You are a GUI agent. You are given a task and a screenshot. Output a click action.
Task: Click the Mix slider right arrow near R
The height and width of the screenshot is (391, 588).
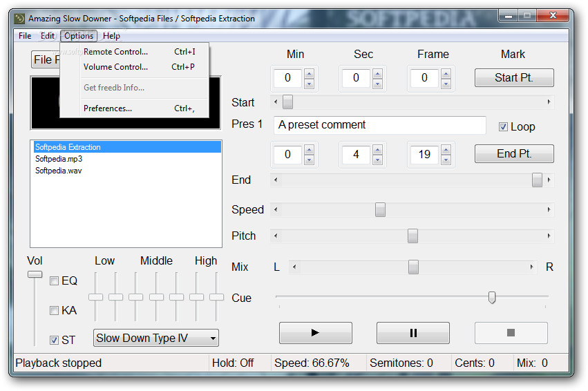[x=531, y=267]
